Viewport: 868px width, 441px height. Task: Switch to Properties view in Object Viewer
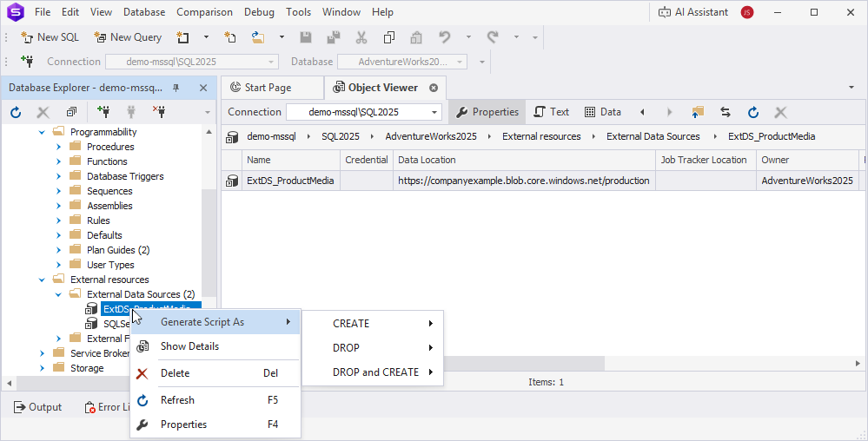(x=487, y=112)
